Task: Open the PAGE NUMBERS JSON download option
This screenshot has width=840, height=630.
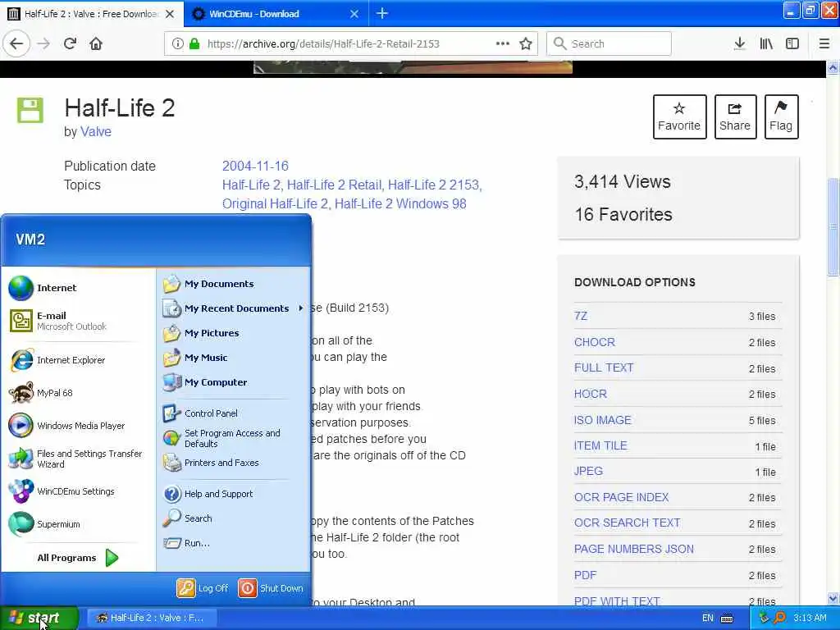Action: (634, 549)
